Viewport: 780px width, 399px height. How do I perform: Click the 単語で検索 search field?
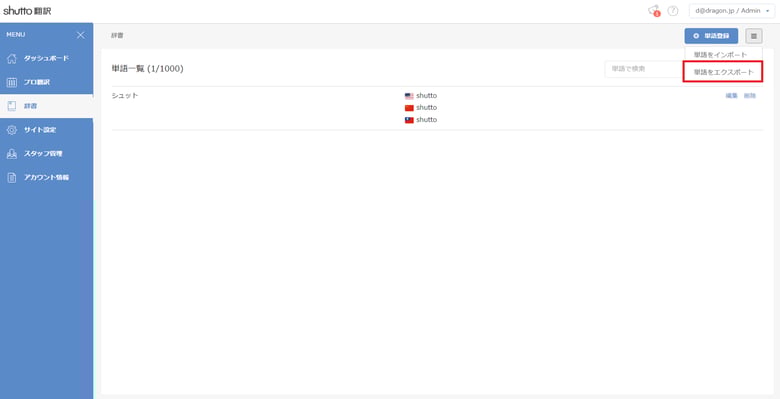point(644,69)
